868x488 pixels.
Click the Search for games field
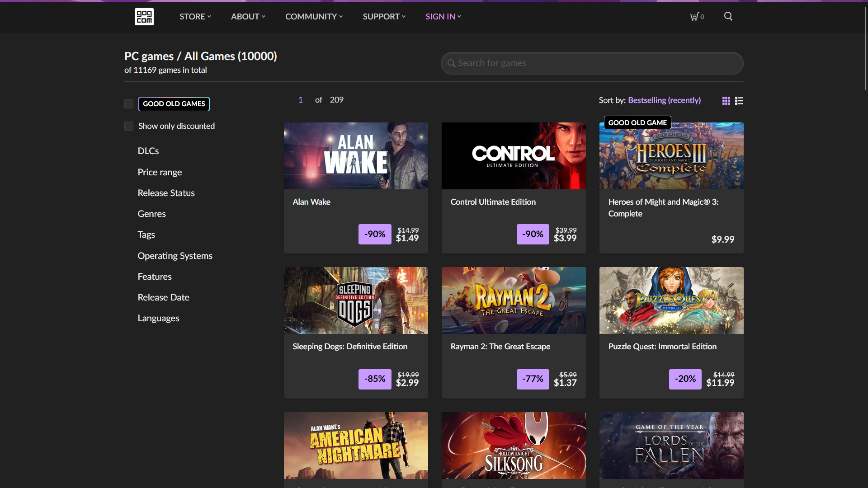pyautogui.click(x=592, y=63)
